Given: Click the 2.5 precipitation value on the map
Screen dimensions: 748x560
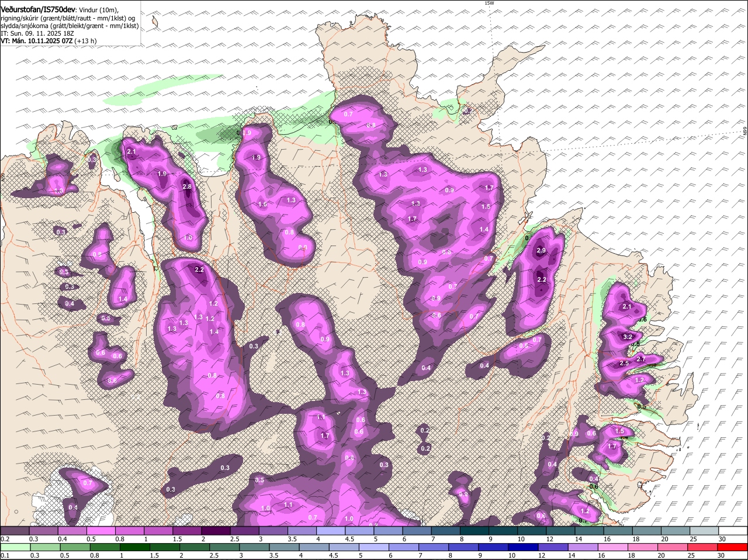Looking at the screenshot, I should [624, 364].
